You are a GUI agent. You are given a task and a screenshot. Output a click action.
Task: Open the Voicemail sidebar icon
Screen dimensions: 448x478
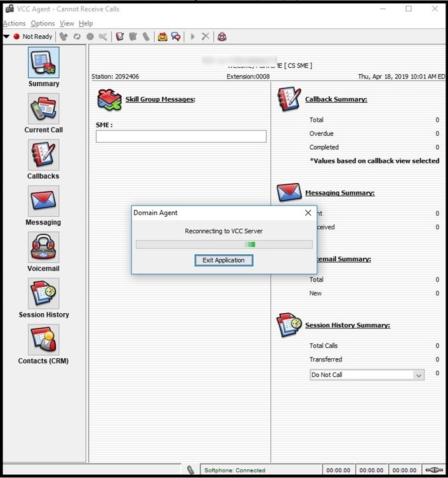[44, 247]
